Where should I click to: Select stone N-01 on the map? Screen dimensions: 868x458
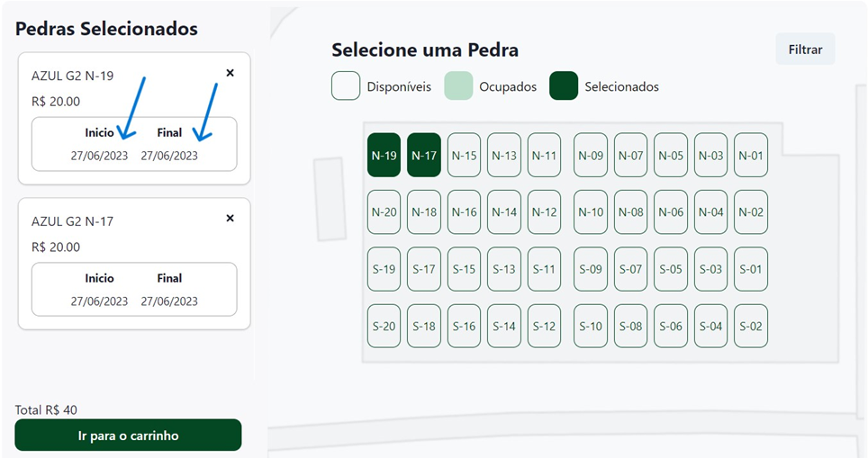751,156
